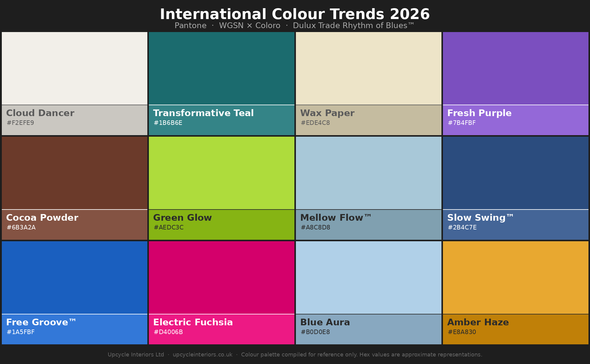Click hex code #A8C8D8

pos(315,227)
